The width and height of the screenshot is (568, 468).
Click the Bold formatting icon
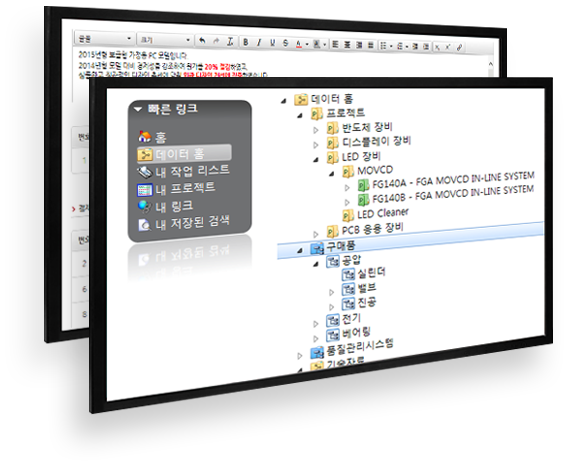pyautogui.click(x=246, y=42)
